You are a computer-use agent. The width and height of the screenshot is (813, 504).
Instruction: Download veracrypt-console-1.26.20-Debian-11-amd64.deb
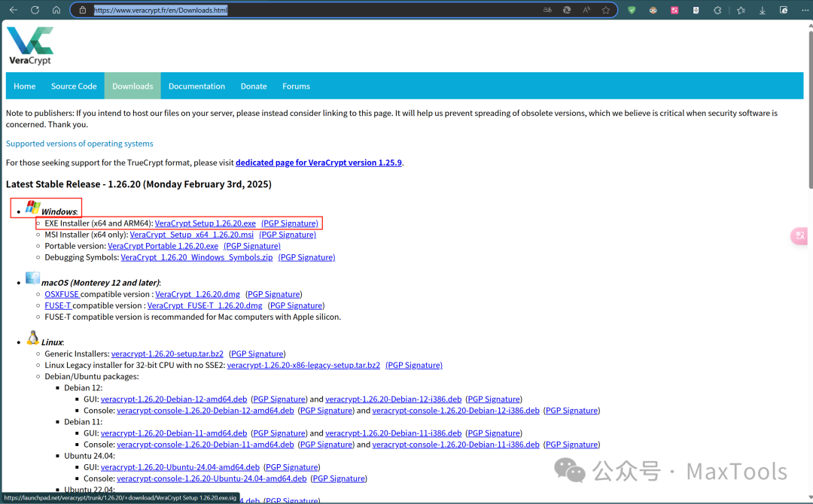point(206,445)
